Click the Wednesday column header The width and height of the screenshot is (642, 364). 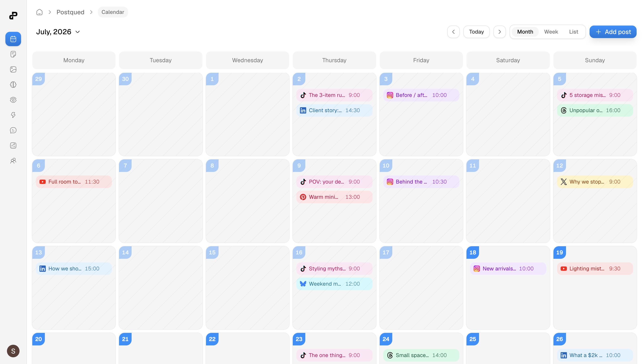tap(247, 60)
